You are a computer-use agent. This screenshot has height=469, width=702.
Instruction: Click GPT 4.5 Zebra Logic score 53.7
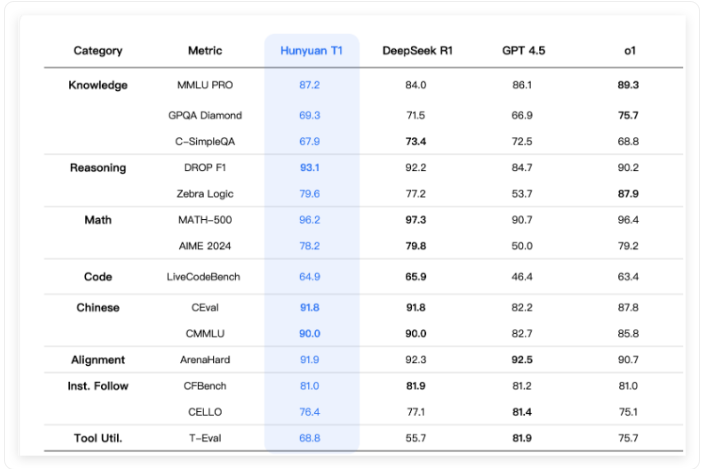tap(522, 194)
